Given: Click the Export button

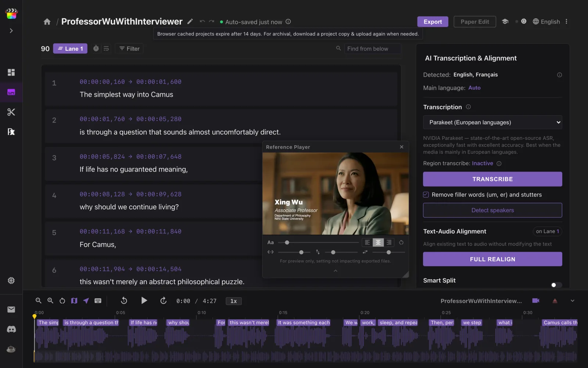Looking at the screenshot, I should [433, 22].
